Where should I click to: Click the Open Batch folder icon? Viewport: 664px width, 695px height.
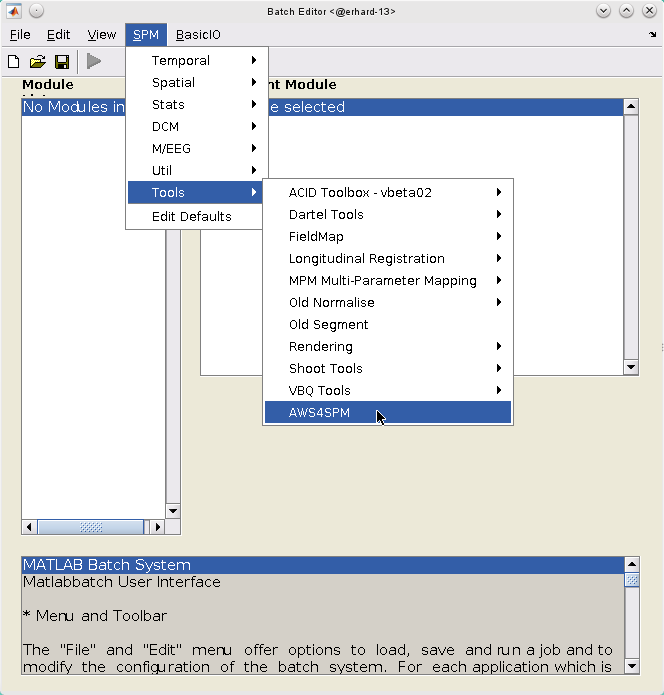[x=38, y=62]
